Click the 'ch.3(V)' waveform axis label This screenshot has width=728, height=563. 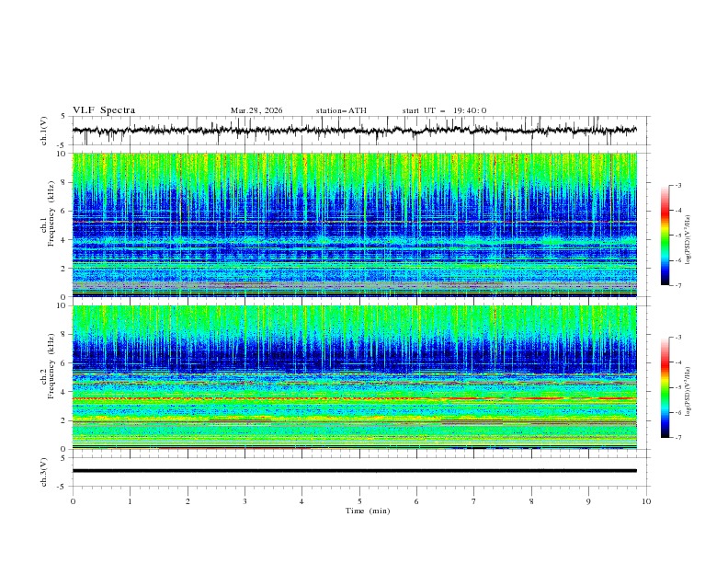tap(44, 472)
